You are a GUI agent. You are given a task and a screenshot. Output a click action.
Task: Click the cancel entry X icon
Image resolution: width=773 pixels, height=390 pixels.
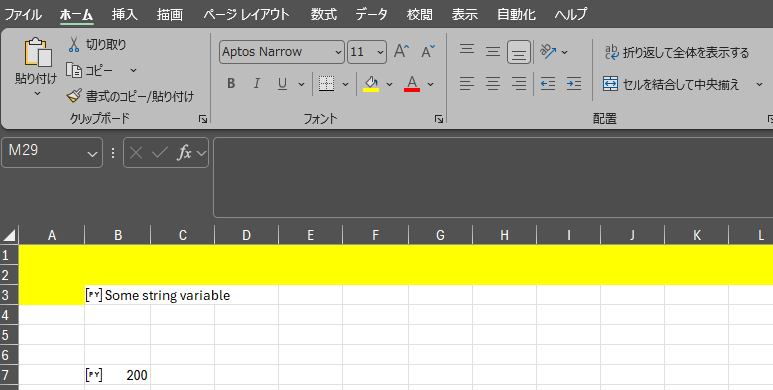tap(136, 153)
